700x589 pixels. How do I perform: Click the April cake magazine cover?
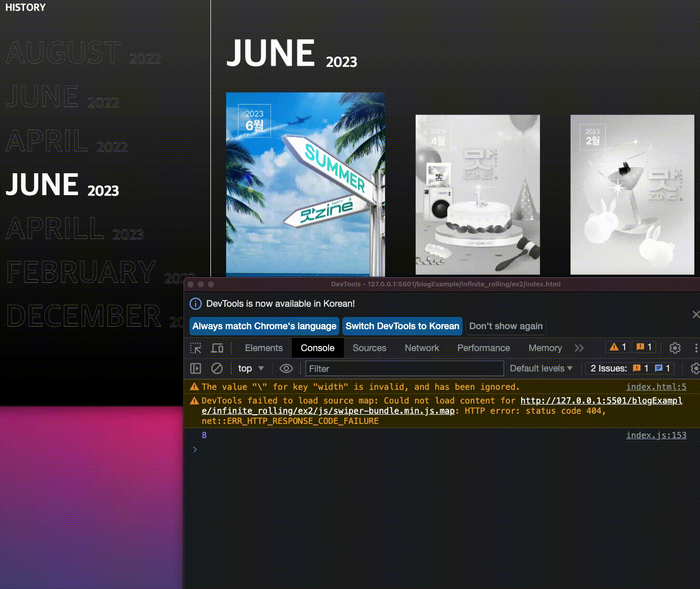point(477,195)
